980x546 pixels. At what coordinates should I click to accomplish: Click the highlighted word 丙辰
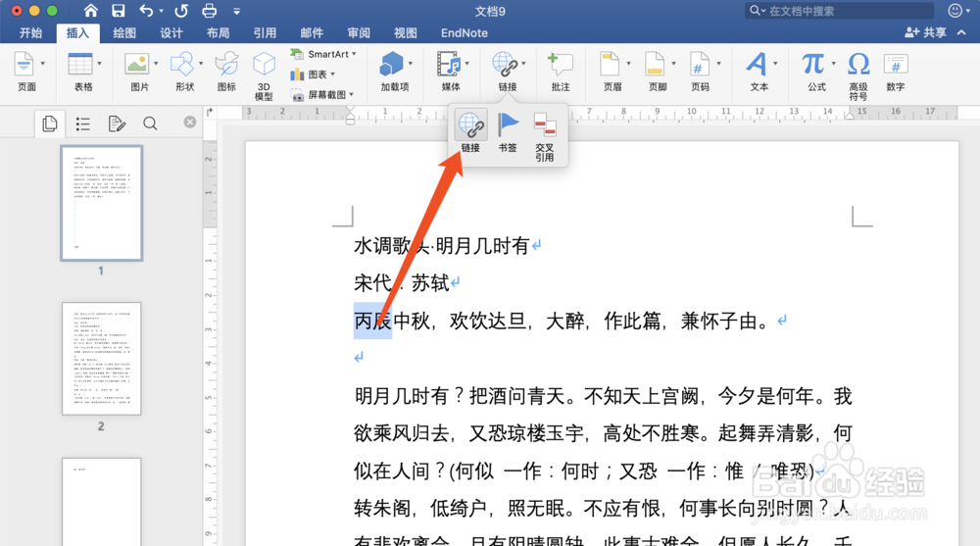tap(373, 321)
